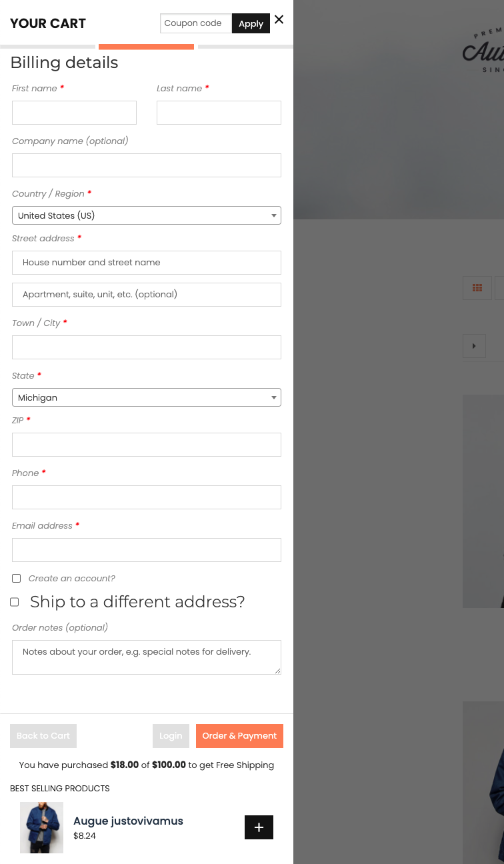Select the highlighted orange checkout step tab

click(146, 47)
